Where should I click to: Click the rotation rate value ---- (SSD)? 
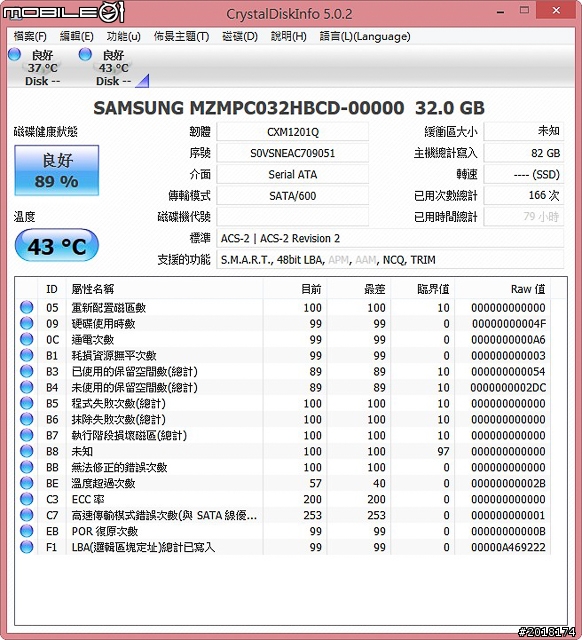(x=524, y=174)
